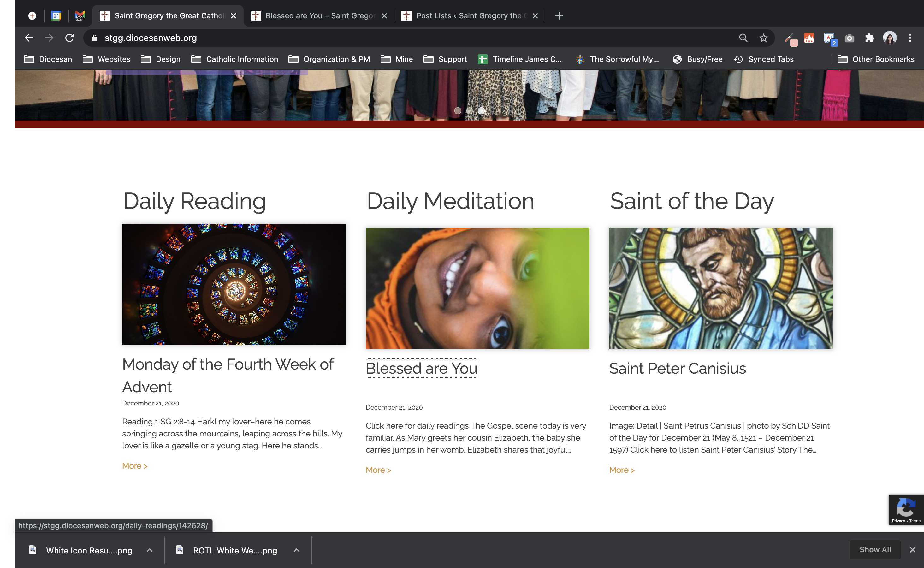The image size is (924, 568).
Task: Click the user profile avatar
Action: pos(890,38)
